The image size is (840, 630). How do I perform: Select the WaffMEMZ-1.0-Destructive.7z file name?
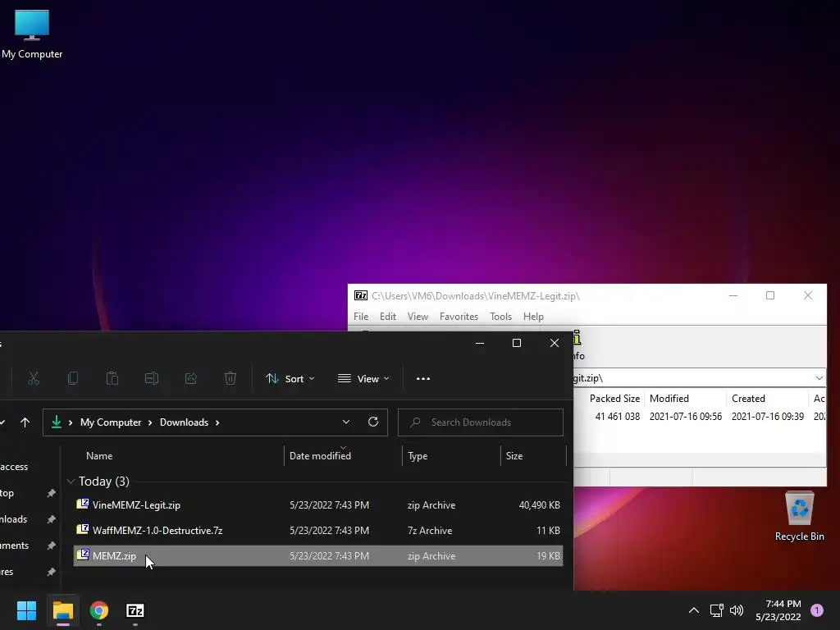coord(157,531)
